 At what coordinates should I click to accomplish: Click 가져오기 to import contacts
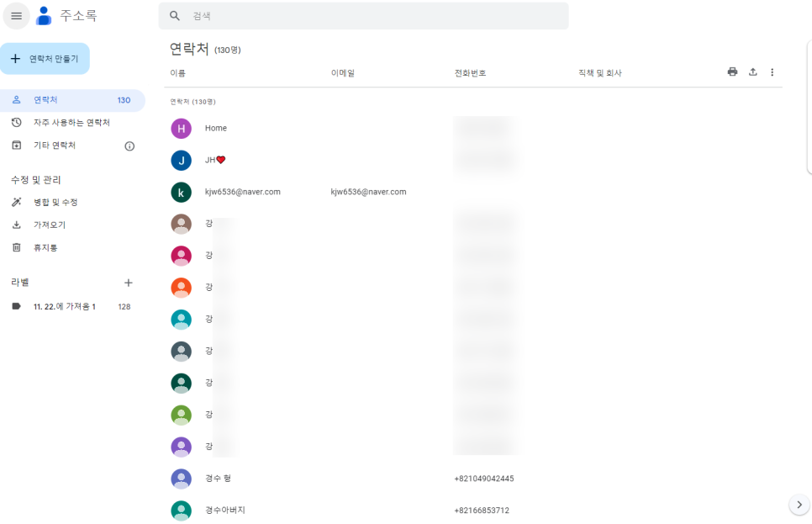tap(50, 225)
